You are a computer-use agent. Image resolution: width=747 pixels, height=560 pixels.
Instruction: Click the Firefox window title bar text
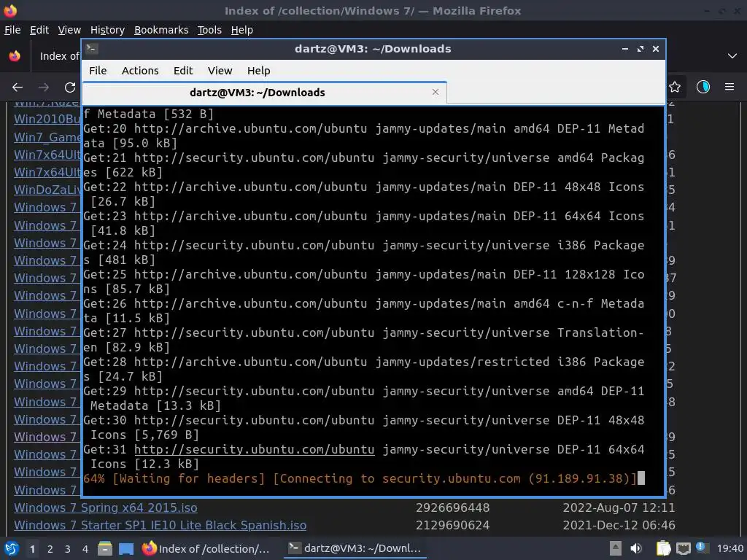(373, 10)
